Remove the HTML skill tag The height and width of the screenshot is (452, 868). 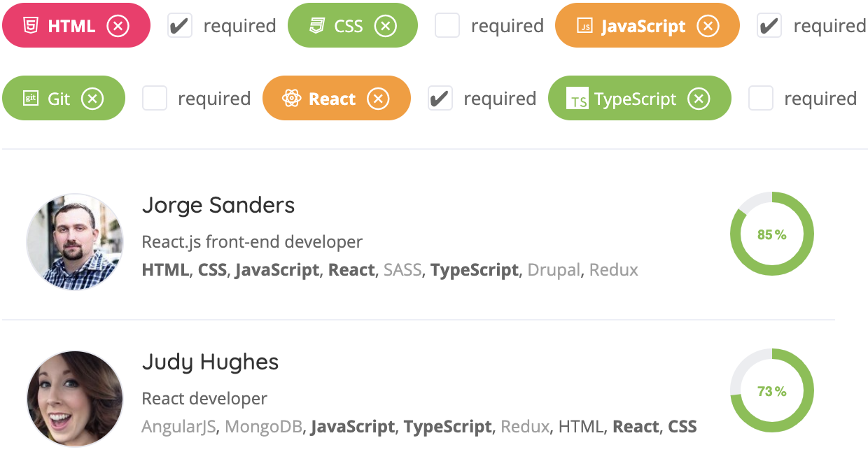[x=118, y=26]
